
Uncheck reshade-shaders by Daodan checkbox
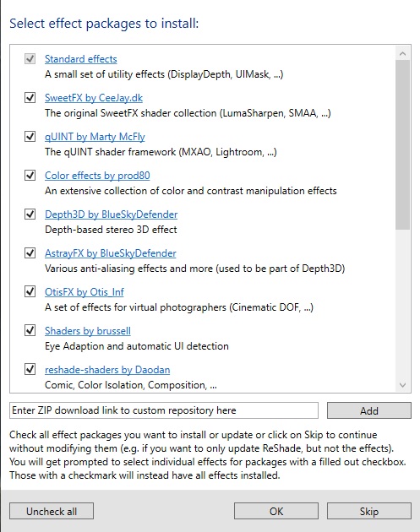pos(30,369)
